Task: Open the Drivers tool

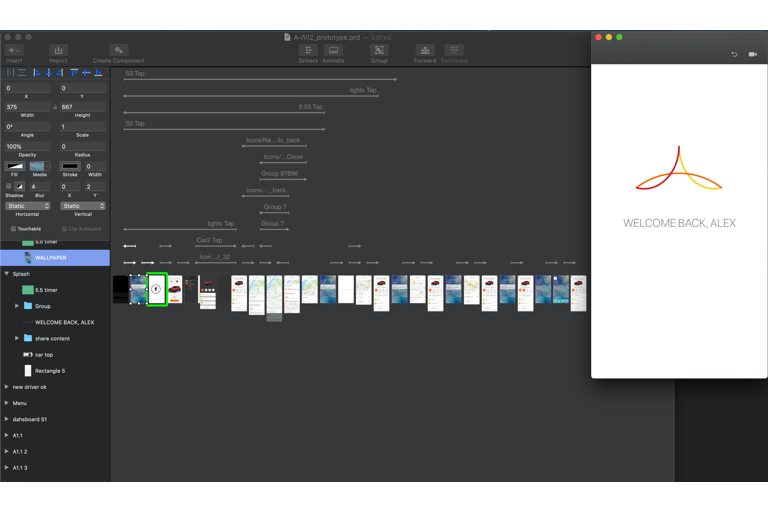Action: (308, 50)
